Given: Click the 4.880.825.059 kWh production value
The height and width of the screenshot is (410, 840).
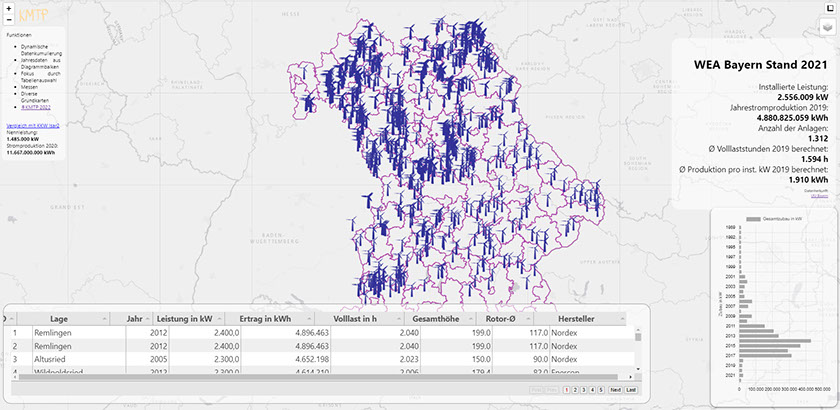Looking at the screenshot, I should point(793,117).
